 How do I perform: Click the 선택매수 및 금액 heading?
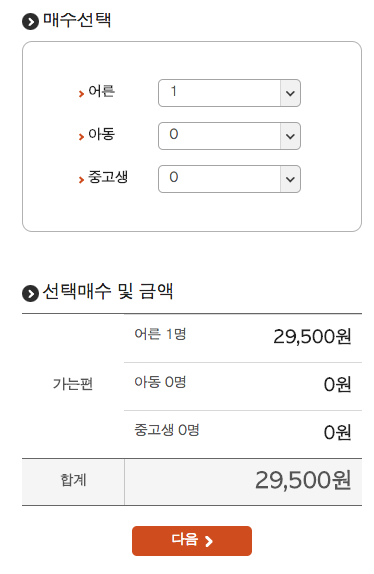[x=108, y=292]
